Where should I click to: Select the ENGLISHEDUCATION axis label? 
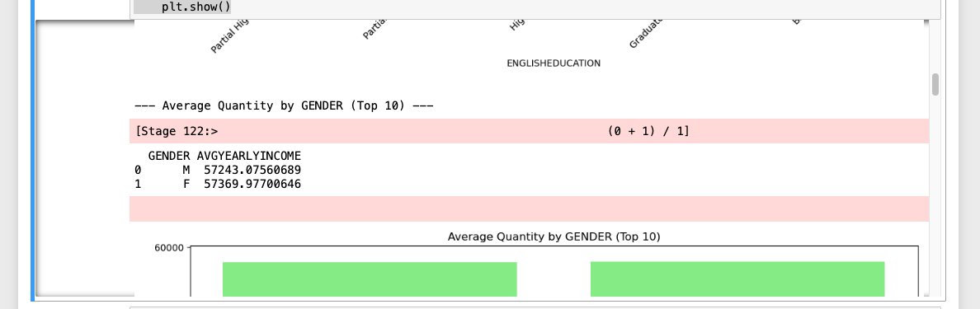click(x=554, y=63)
